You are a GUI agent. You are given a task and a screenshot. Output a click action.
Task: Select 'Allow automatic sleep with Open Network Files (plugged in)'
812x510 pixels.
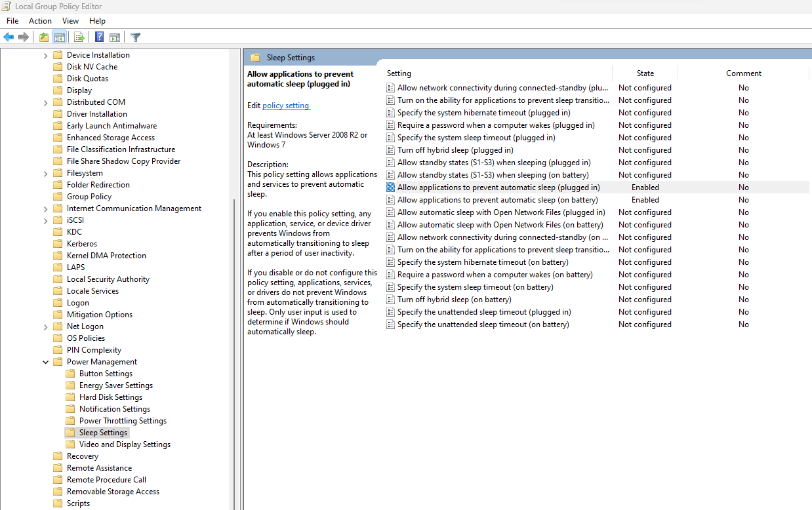click(501, 212)
